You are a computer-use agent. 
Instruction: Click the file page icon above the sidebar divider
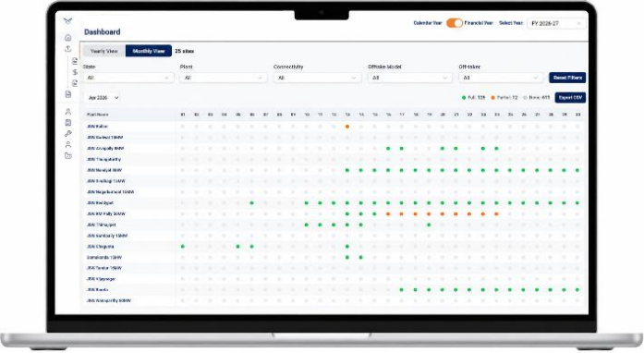pos(68,94)
